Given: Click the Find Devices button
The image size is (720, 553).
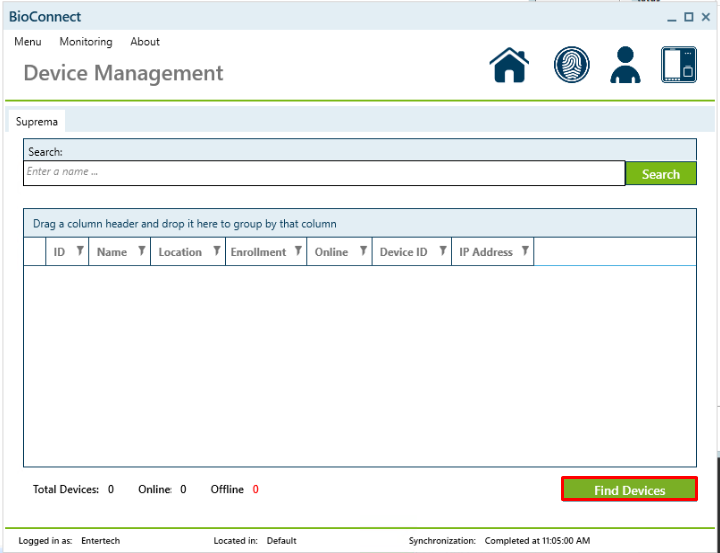Looking at the screenshot, I should click(x=629, y=490).
